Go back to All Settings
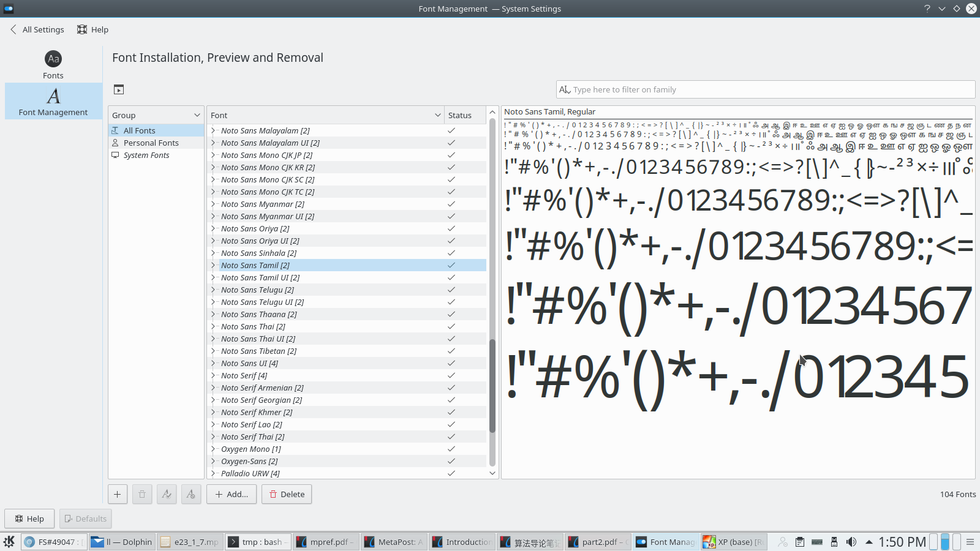Image resolution: width=980 pixels, height=551 pixels. pos(37,29)
